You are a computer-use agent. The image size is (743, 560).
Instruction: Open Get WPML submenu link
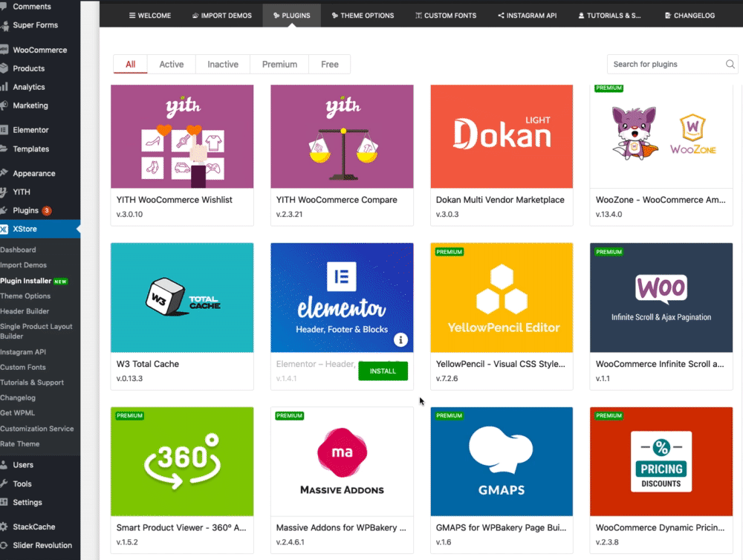tap(18, 413)
